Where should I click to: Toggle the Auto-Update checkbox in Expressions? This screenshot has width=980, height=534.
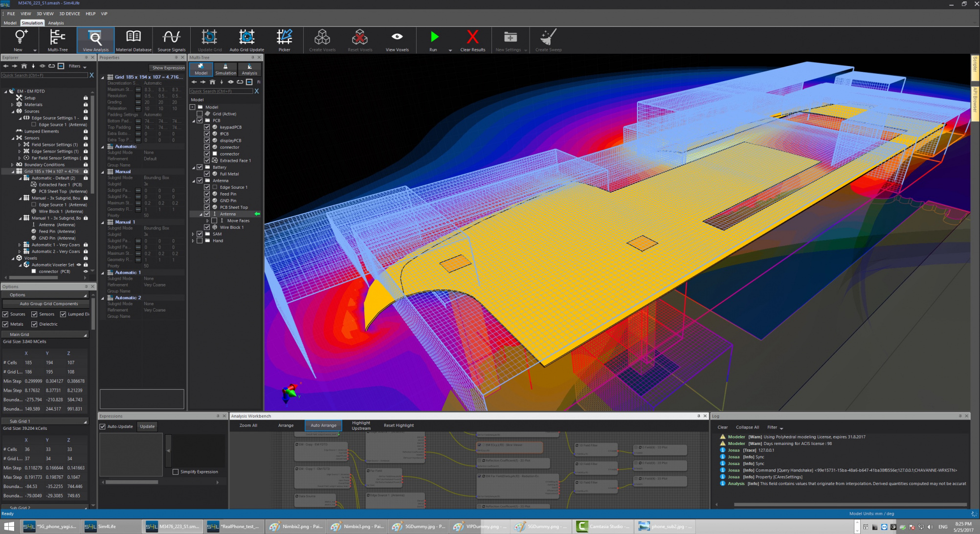click(103, 426)
